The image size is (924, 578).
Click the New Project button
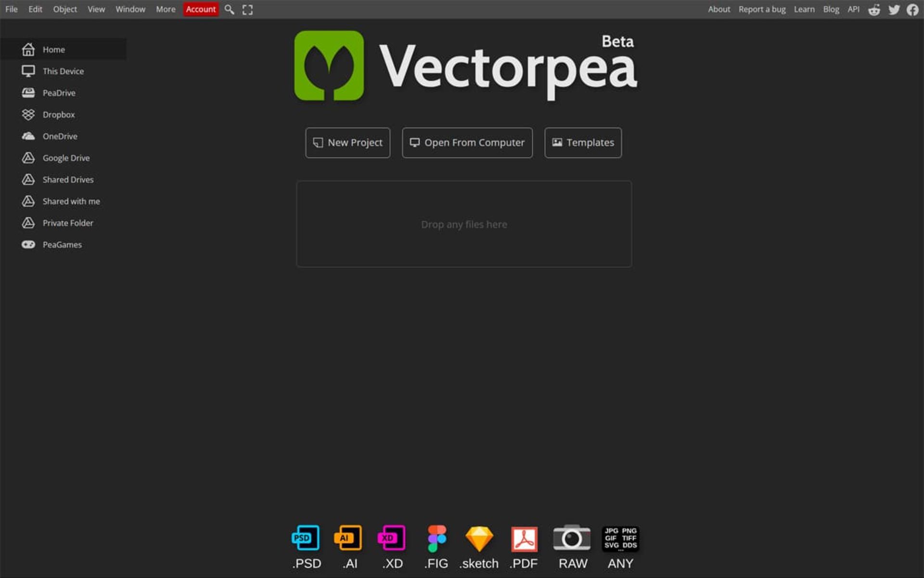(x=348, y=143)
